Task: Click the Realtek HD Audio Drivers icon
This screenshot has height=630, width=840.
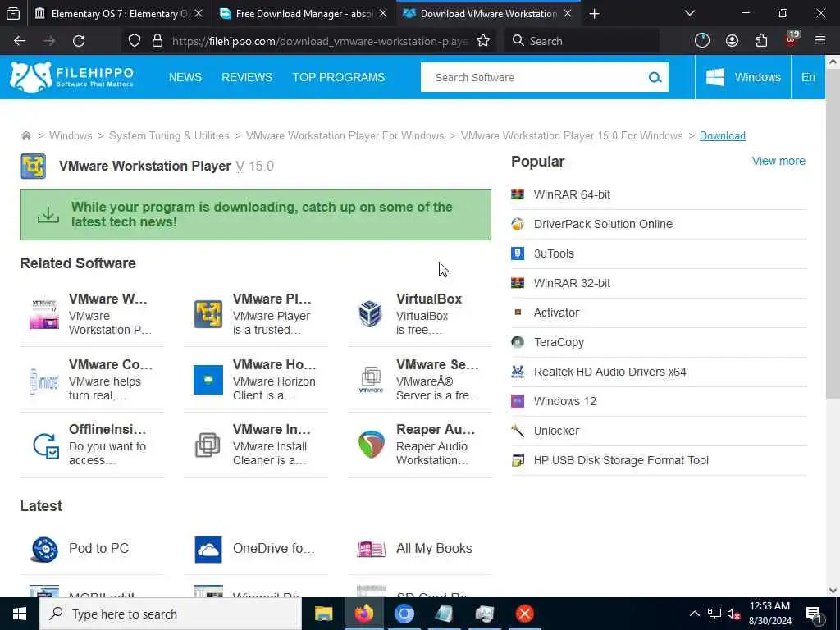Action: click(x=518, y=372)
